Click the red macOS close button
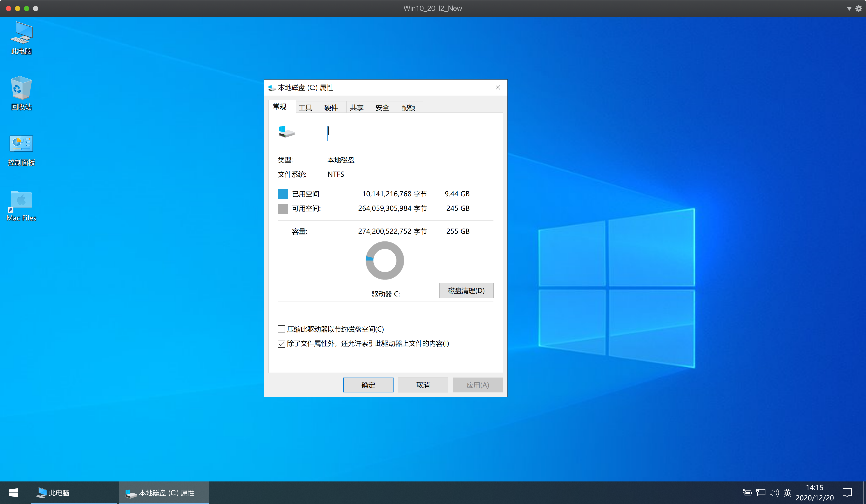The width and height of the screenshot is (866, 504). tap(9, 9)
